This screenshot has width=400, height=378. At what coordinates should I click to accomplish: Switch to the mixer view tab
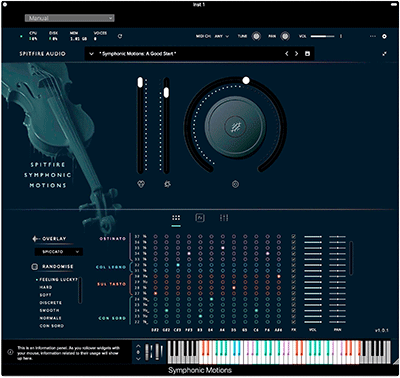pyautogui.click(x=224, y=218)
